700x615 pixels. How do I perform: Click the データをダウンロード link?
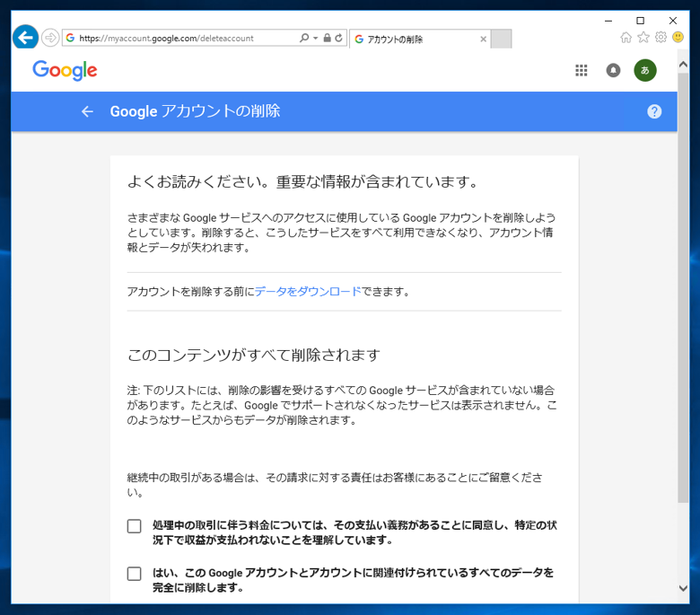[x=308, y=292]
